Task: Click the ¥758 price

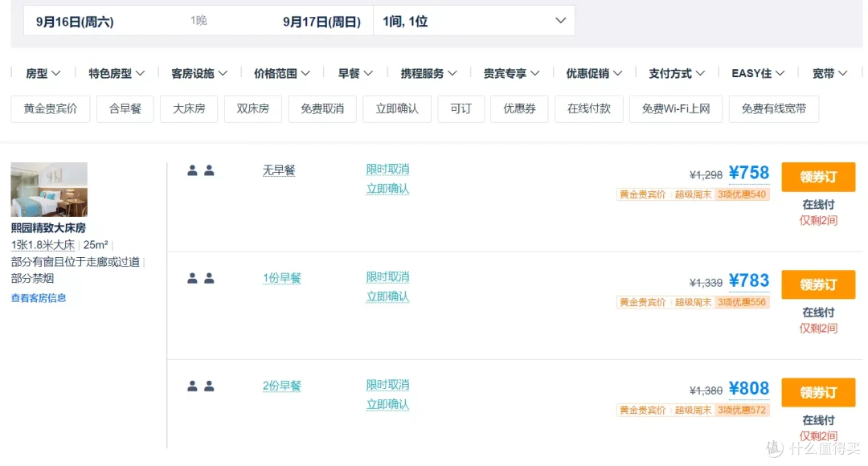Action: click(x=749, y=173)
